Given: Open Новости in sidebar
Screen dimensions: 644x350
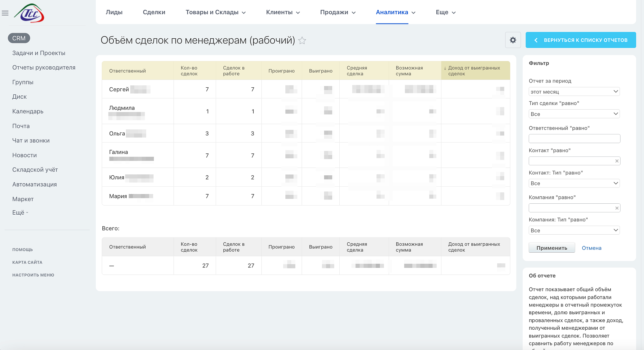Looking at the screenshot, I should 24,155.
